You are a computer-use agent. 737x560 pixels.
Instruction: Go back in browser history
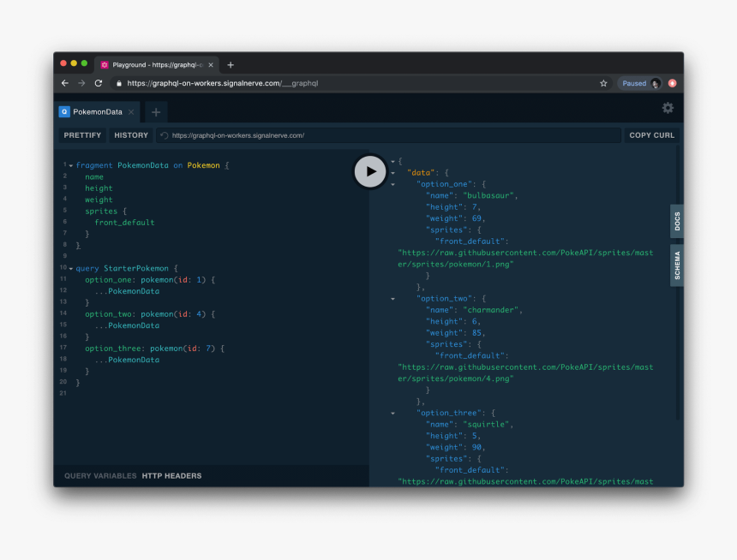[x=65, y=83]
